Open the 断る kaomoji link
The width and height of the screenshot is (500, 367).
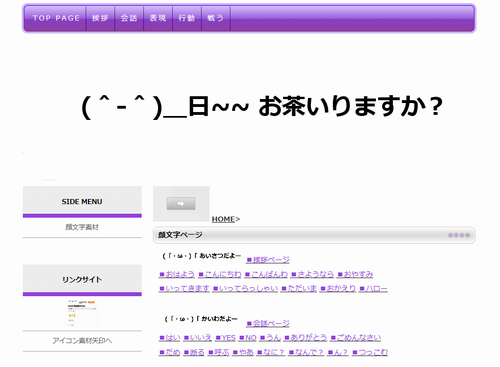tap(194, 352)
